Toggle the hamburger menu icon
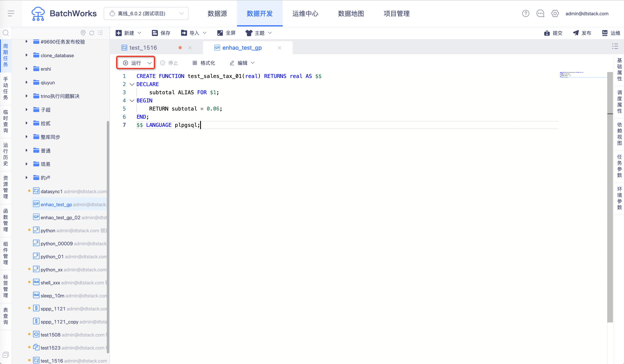 click(x=11, y=13)
